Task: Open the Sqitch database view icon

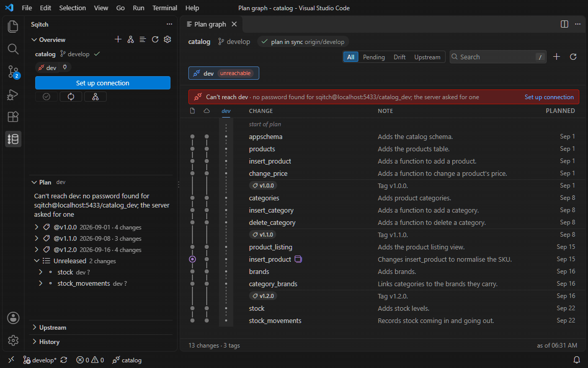Action: [x=13, y=139]
